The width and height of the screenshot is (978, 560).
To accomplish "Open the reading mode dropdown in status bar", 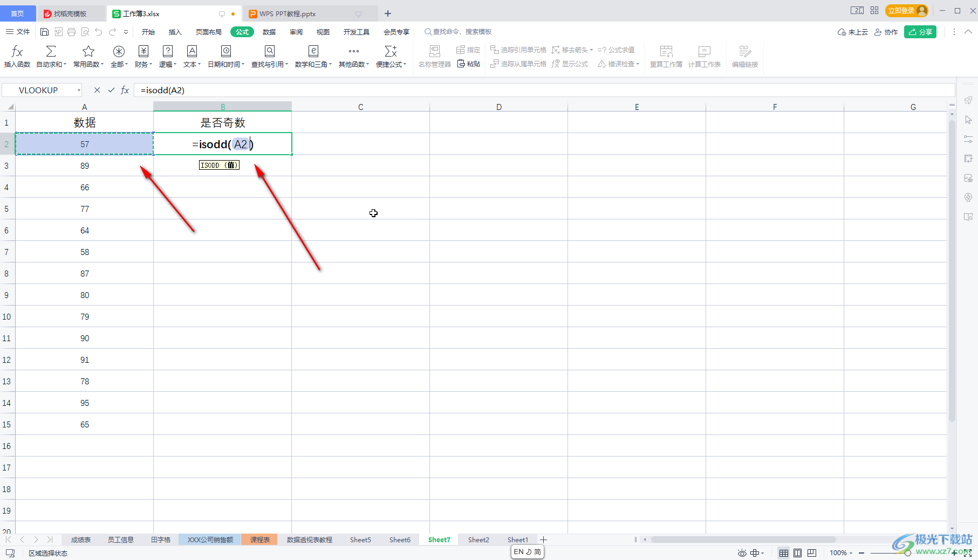I will 757,553.
